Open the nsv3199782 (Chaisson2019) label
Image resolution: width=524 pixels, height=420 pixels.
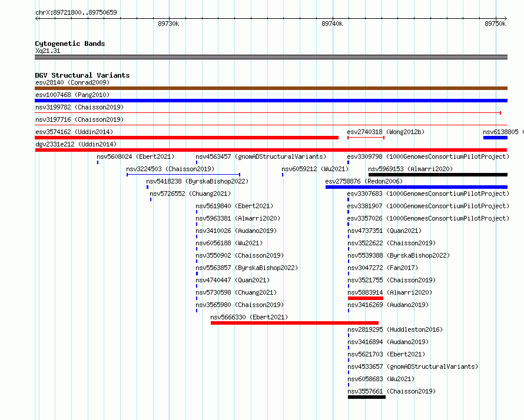click(x=79, y=107)
